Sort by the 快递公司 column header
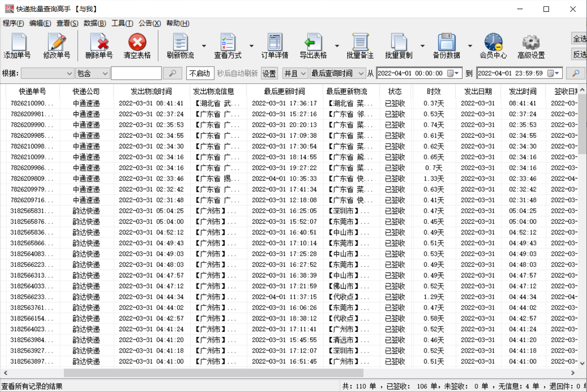Screen dimensions: 587x392 point(87,91)
